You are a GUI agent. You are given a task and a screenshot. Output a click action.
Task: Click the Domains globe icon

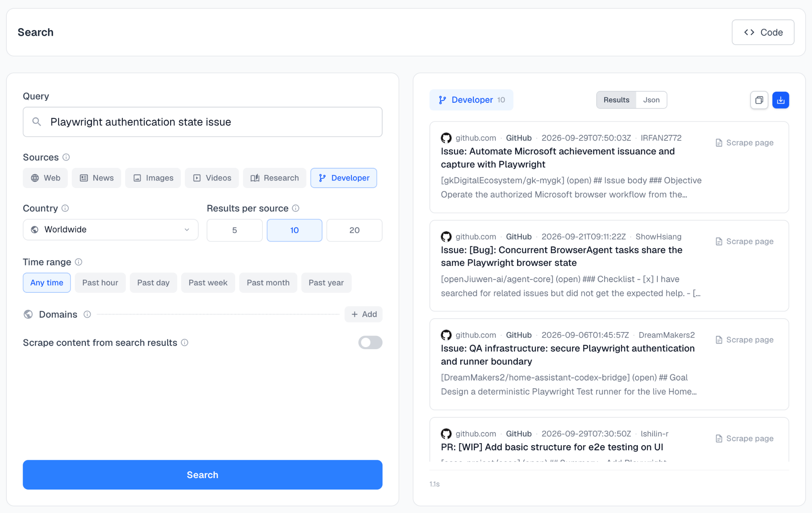pyautogui.click(x=28, y=314)
